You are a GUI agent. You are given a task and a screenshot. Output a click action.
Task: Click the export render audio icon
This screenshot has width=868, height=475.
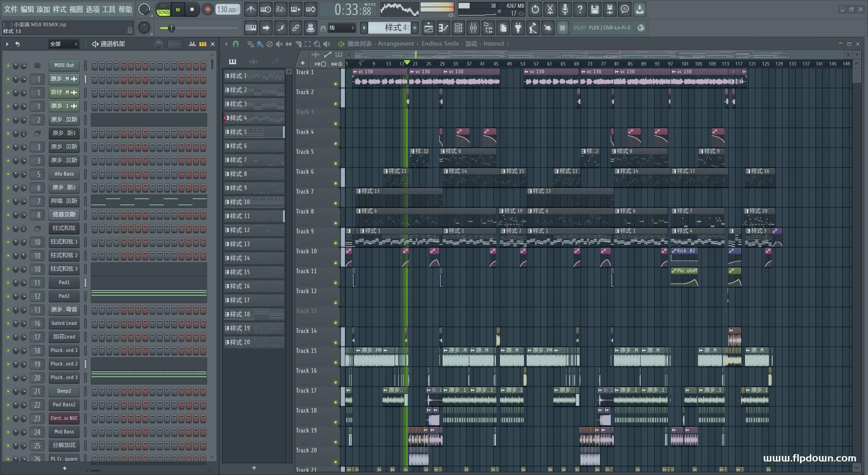610,9
